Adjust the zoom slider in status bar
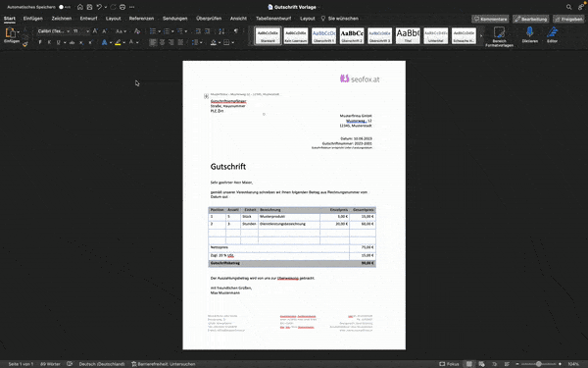The image size is (588, 368). (538, 364)
